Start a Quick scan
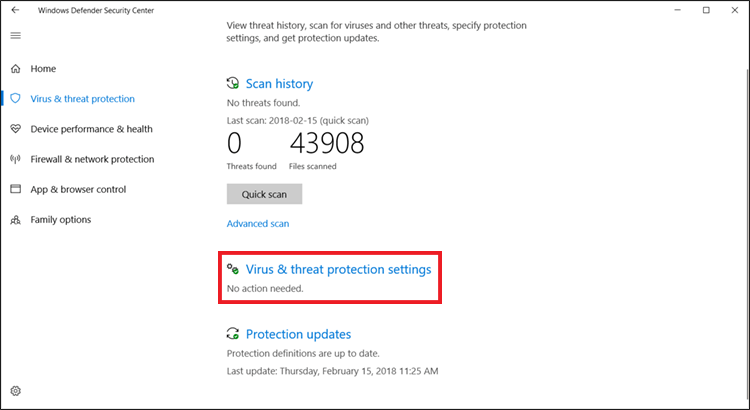 264,194
